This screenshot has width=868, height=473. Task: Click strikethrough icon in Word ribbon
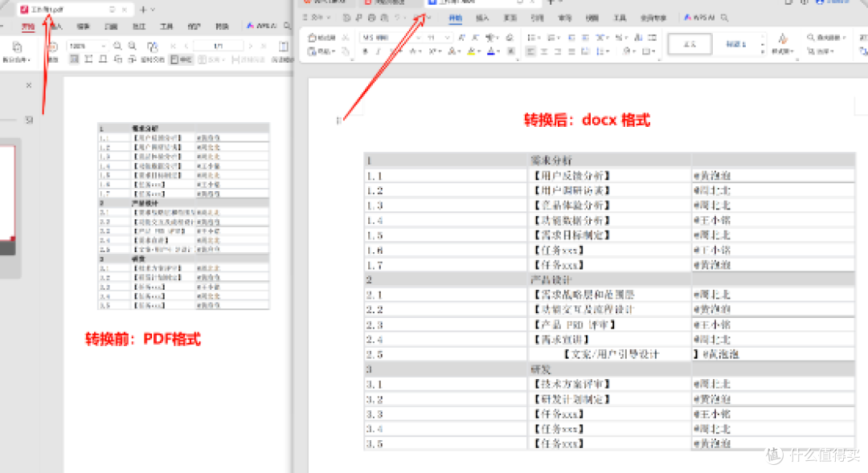[413, 51]
